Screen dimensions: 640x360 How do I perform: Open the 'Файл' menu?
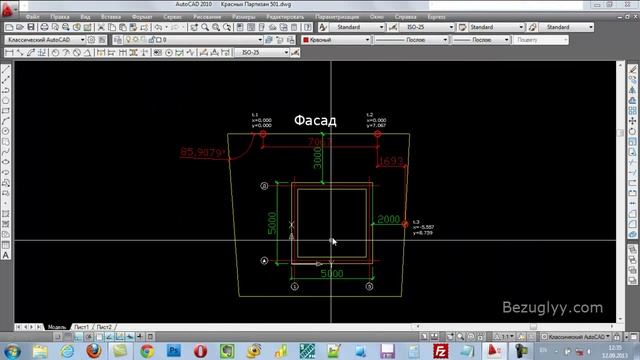click(x=32, y=17)
